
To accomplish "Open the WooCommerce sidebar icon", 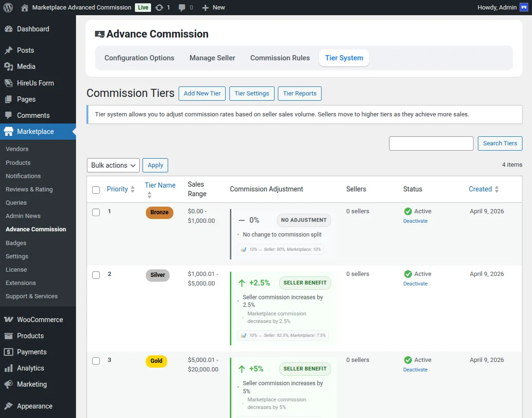I will click(9, 320).
